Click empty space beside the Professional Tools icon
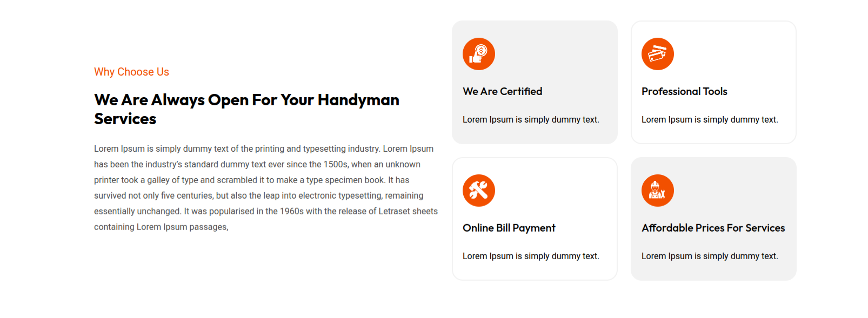 [735, 54]
